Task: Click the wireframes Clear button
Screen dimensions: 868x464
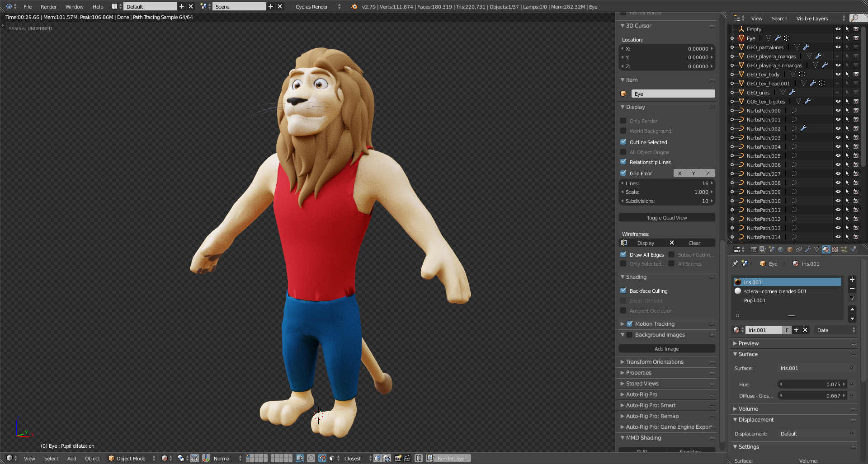Action: point(691,243)
